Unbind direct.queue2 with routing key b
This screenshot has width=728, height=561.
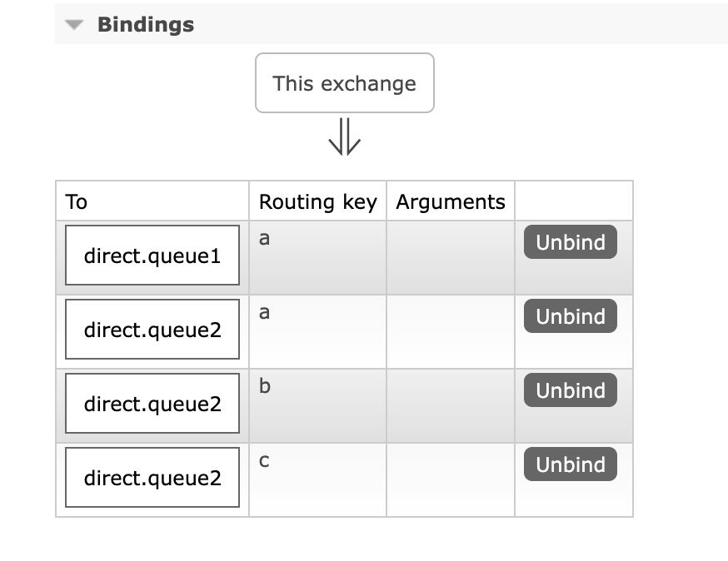click(570, 390)
